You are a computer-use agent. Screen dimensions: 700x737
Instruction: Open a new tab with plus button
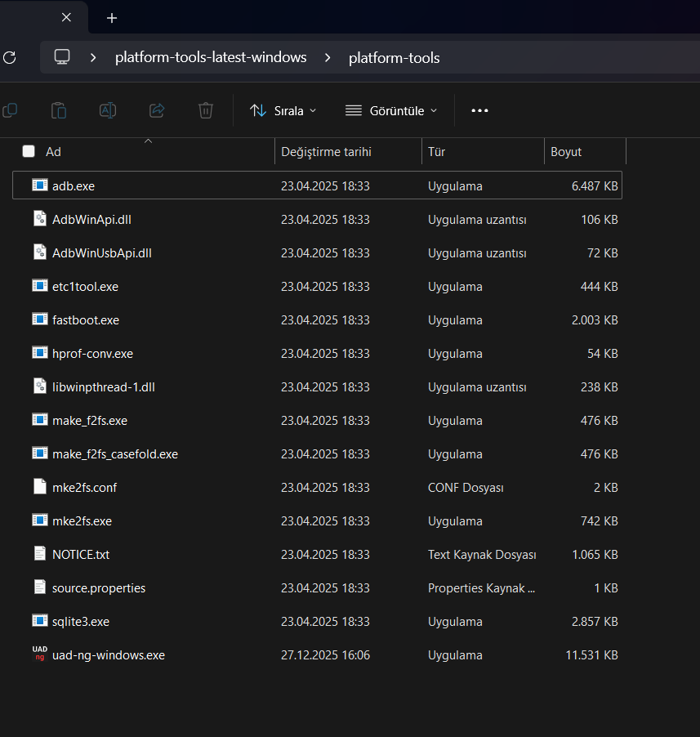(112, 18)
